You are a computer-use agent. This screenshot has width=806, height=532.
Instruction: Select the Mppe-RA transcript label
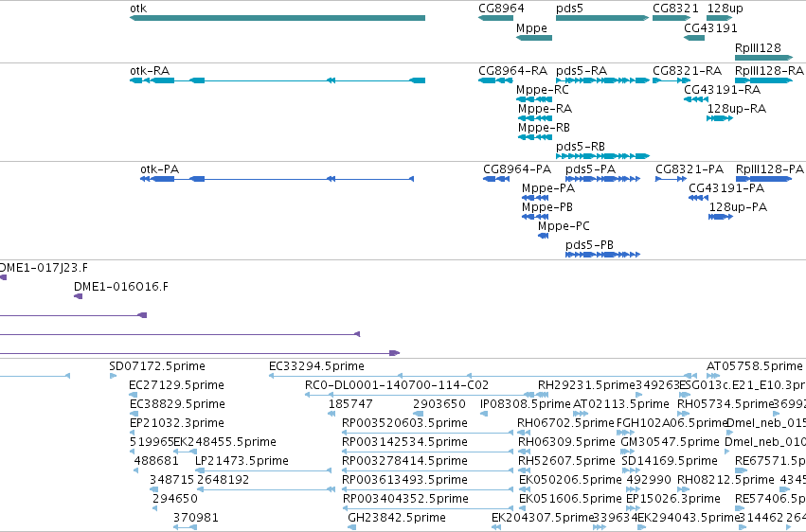tap(545, 108)
